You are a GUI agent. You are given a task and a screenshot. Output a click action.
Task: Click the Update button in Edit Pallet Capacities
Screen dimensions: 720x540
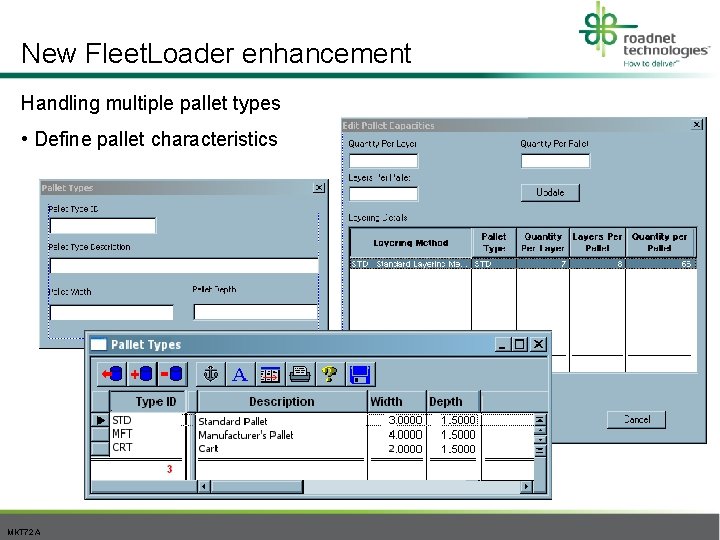(x=550, y=192)
